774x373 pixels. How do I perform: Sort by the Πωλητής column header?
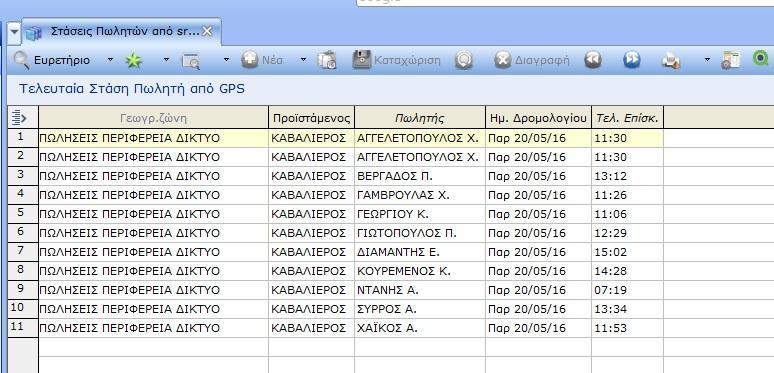click(x=420, y=118)
